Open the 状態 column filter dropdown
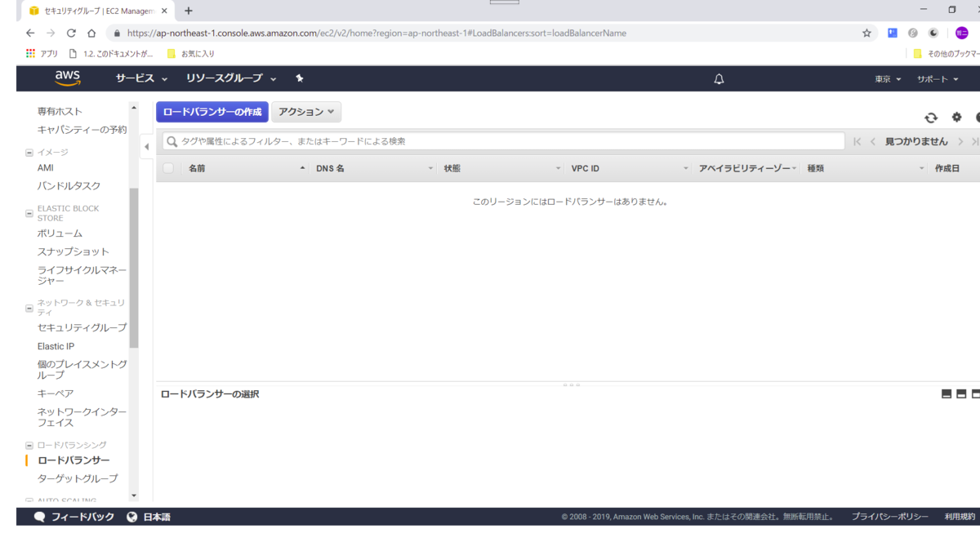This screenshot has height=551, width=980. (558, 167)
